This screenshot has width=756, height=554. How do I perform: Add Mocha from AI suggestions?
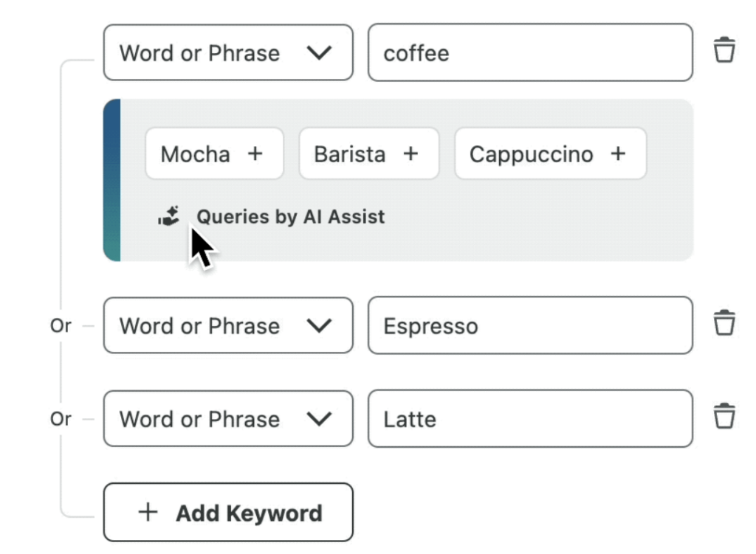coord(214,153)
